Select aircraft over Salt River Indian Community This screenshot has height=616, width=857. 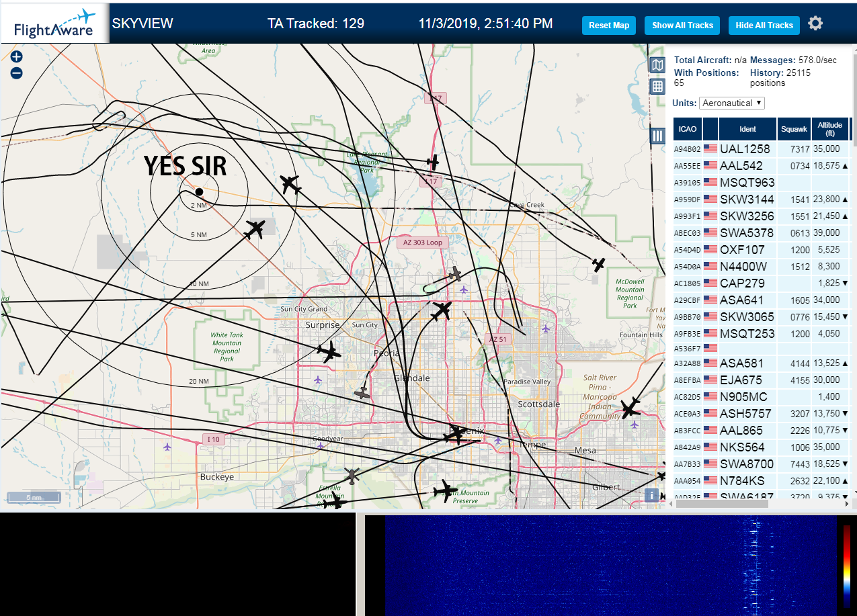[x=630, y=408]
